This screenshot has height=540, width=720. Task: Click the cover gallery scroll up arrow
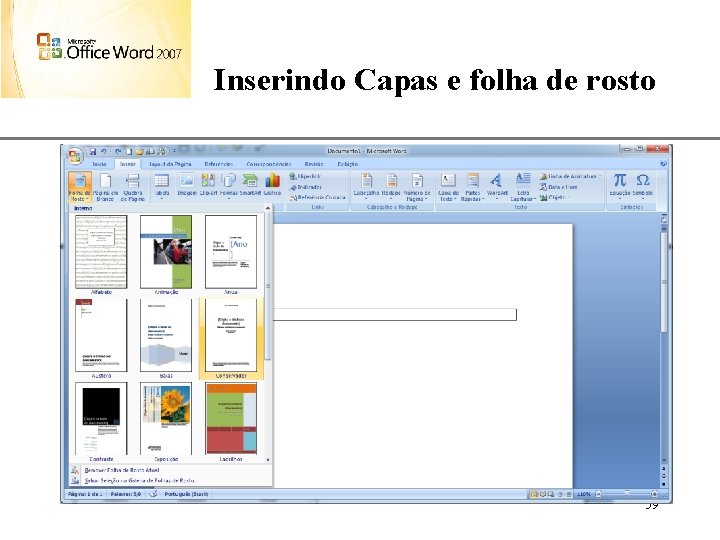pos(268,208)
